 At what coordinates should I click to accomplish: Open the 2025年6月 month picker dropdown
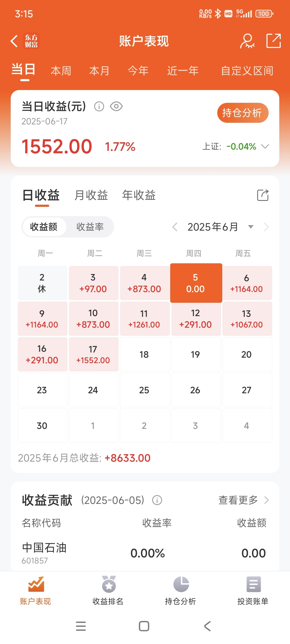(251, 227)
